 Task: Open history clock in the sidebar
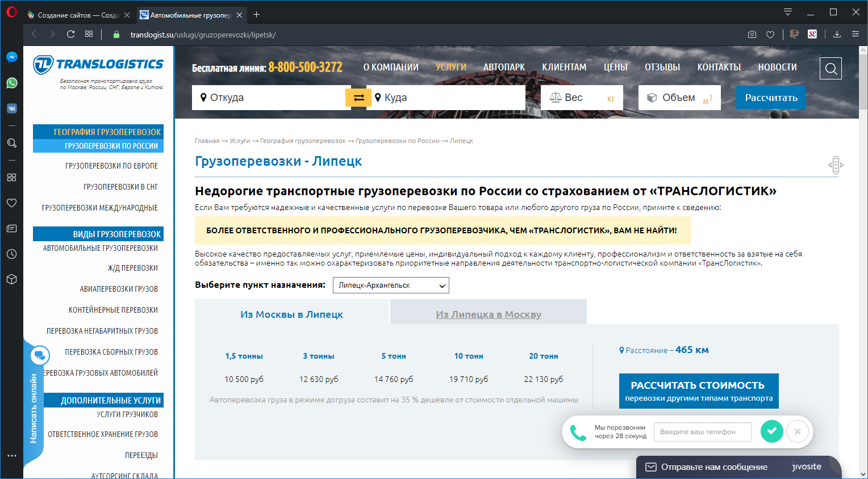pyautogui.click(x=11, y=254)
